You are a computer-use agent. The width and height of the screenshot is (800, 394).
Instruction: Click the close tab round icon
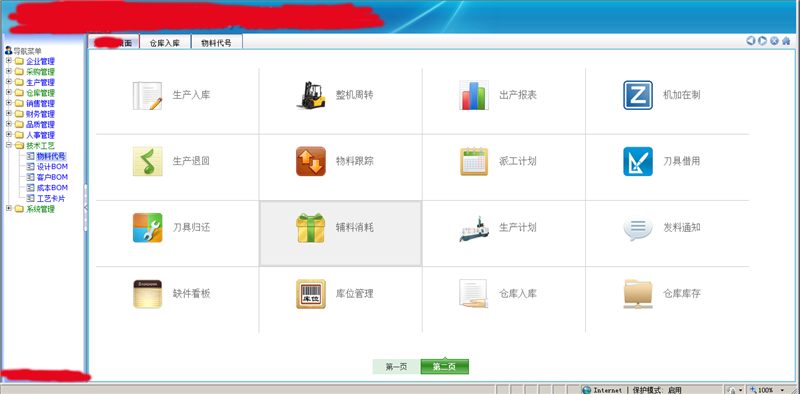(774, 41)
